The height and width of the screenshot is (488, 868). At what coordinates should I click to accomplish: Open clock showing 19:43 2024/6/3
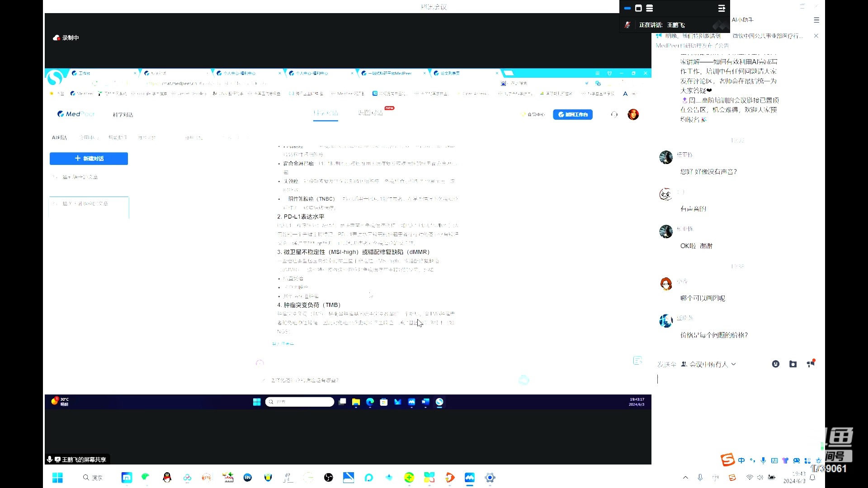tap(795, 478)
